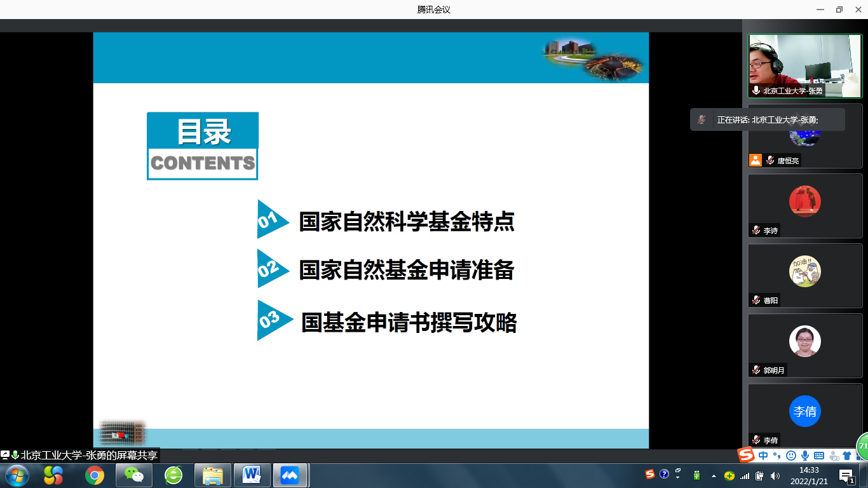Image resolution: width=868 pixels, height=488 pixels.
Task: Open the notification center message icon
Action: point(846,476)
